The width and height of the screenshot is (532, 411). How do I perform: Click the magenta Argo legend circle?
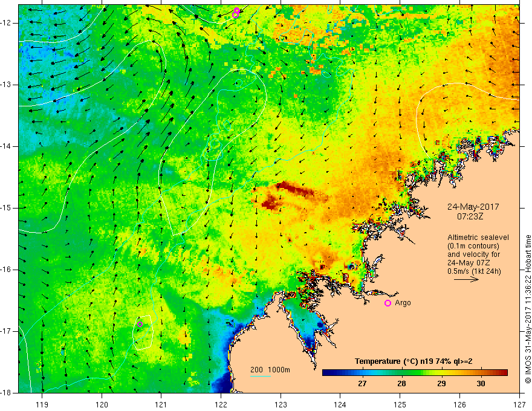[388, 303]
